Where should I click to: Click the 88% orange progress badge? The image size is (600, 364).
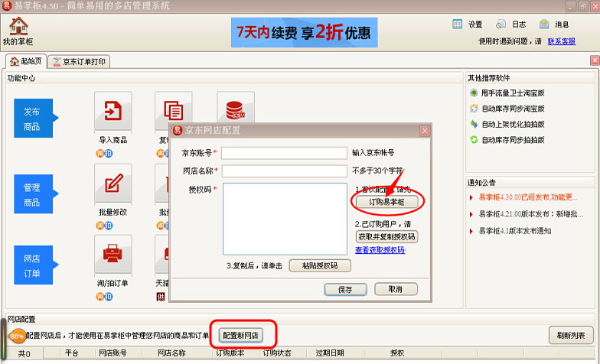17,336
